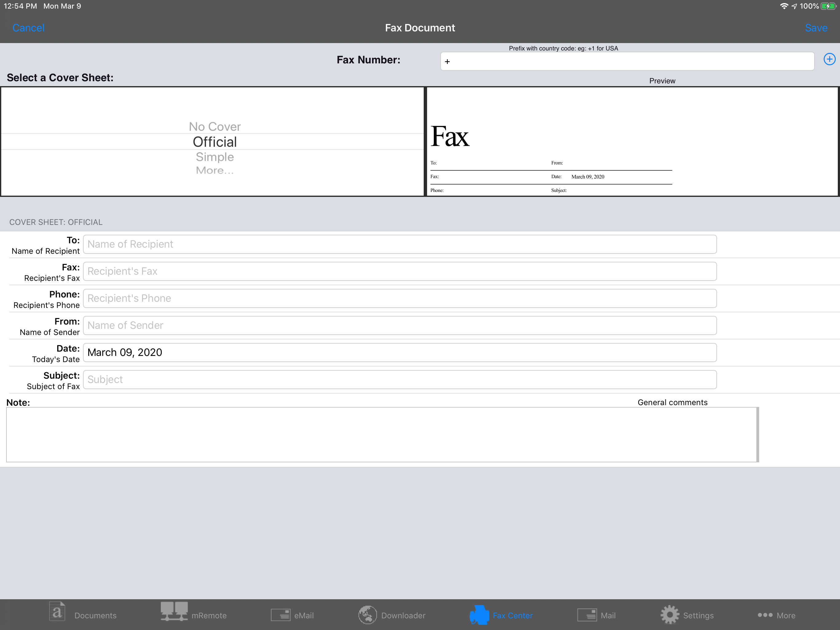Save the fax document
The height and width of the screenshot is (630, 840).
coord(816,28)
